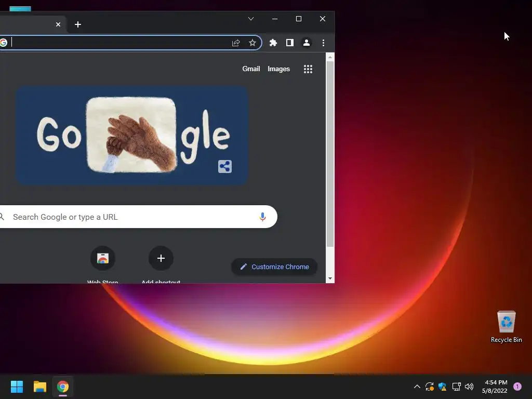
Task: Open the Web Store shortcut
Action: tap(103, 259)
